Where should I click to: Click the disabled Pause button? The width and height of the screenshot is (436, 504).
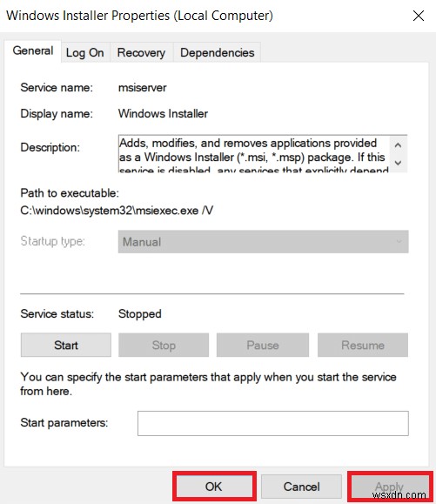point(263,345)
